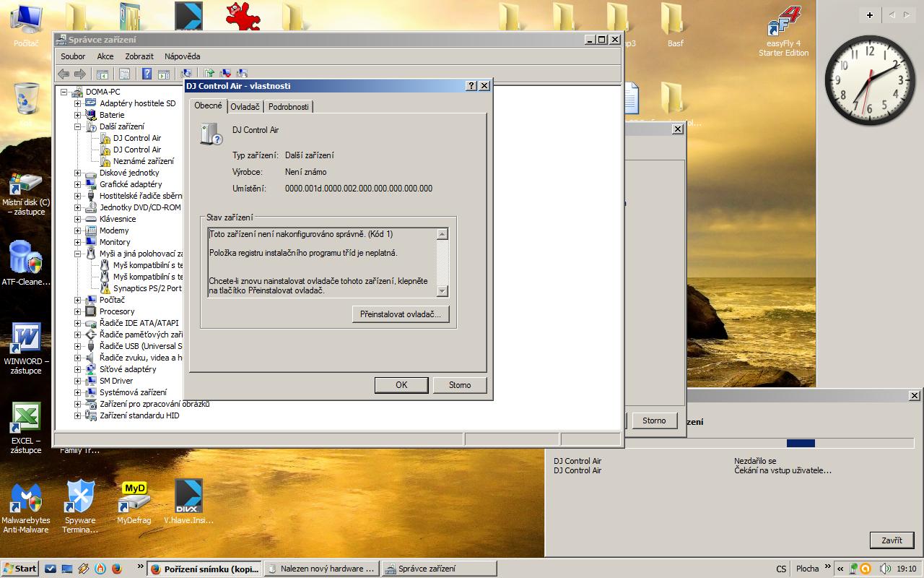Collapse the Další zařízení node
Screen dimensions: 924x578
pyautogui.click(x=77, y=126)
